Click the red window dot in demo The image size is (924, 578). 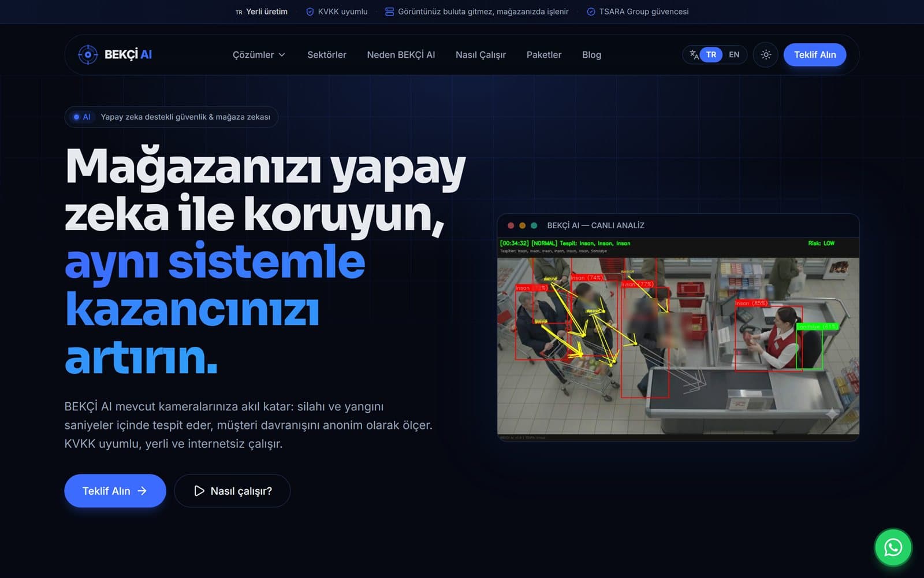511,225
